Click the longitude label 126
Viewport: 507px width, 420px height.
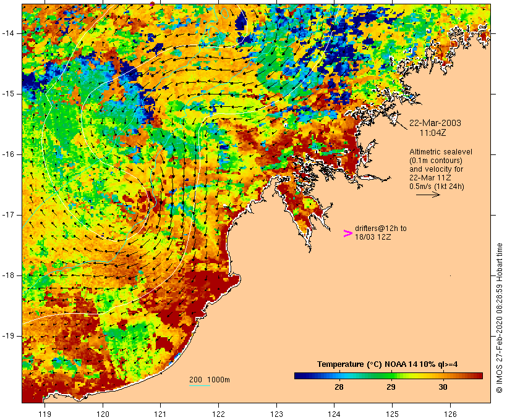point(450,414)
